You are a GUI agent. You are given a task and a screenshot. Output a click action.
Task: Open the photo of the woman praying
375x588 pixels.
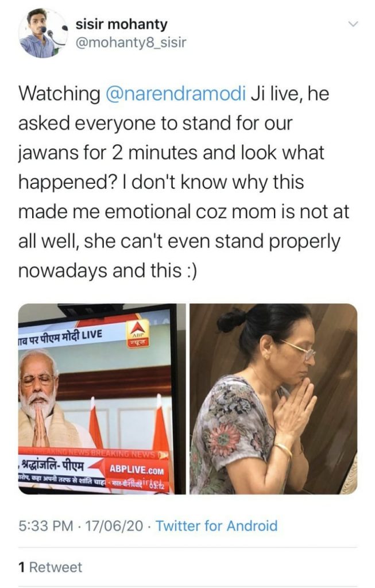tap(273, 399)
